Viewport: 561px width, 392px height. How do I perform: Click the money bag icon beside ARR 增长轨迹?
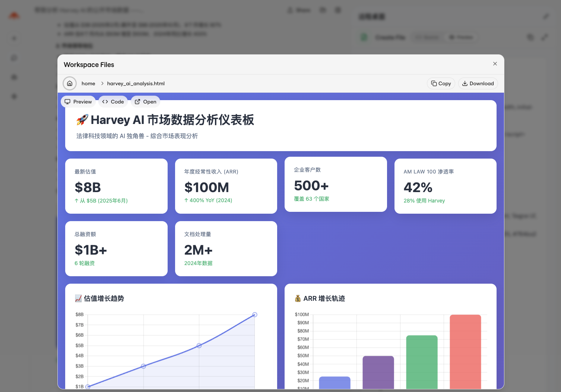[298, 298]
